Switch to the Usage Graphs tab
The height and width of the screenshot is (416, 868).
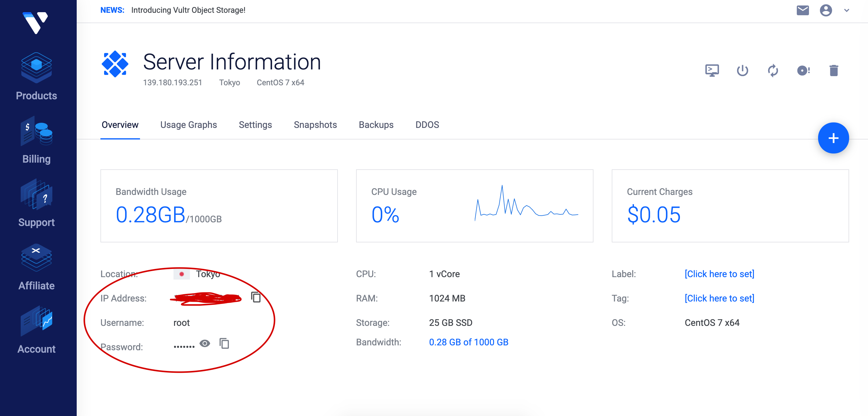point(188,125)
